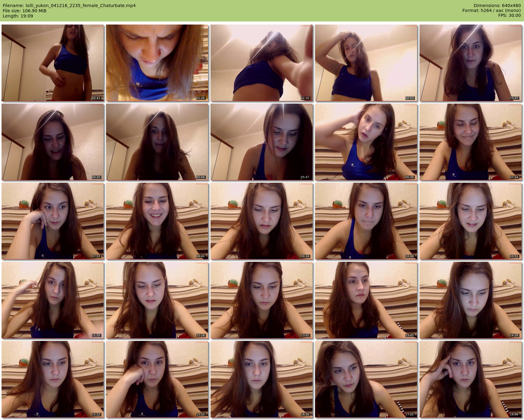
Task: Click the 13:45 frame thumbnail
Action: click(x=366, y=300)
